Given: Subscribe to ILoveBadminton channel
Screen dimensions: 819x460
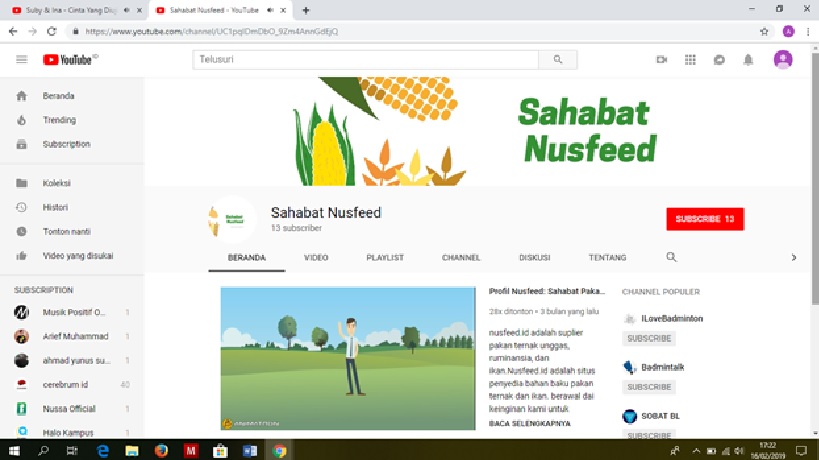Looking at the screenshot, I should (649, 338).
